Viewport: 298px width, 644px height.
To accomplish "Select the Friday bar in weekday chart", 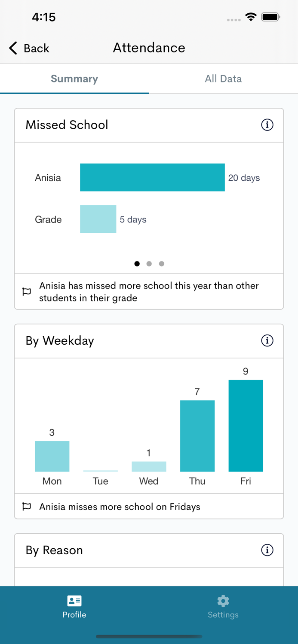I will pyautogui.click(x=246, y=425).
